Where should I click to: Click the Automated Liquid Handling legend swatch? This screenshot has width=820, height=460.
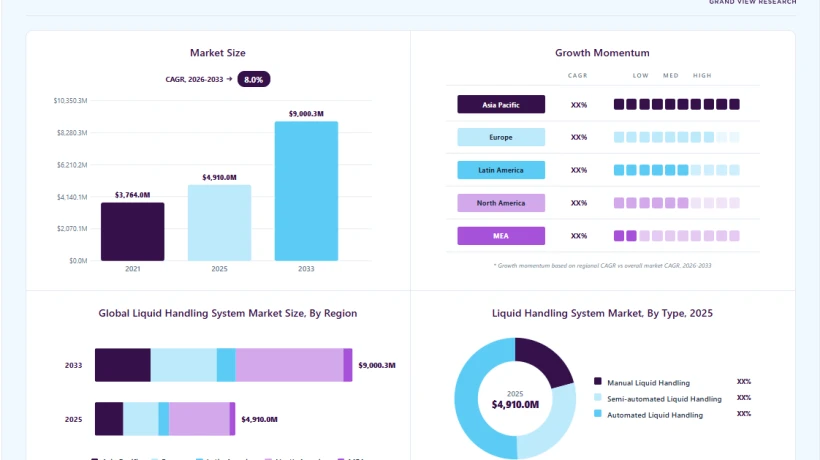[x=598, y=413]
